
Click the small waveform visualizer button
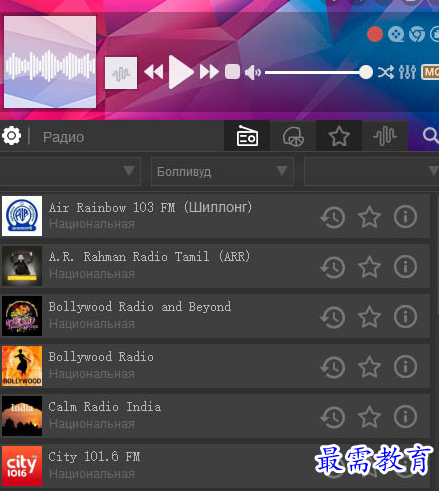121,73
